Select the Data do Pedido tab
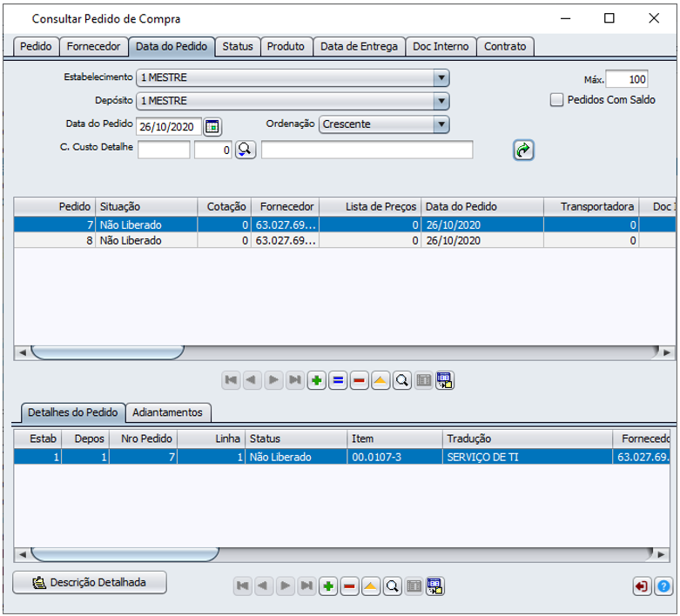 pyautogui.click(x=172, y=46)
